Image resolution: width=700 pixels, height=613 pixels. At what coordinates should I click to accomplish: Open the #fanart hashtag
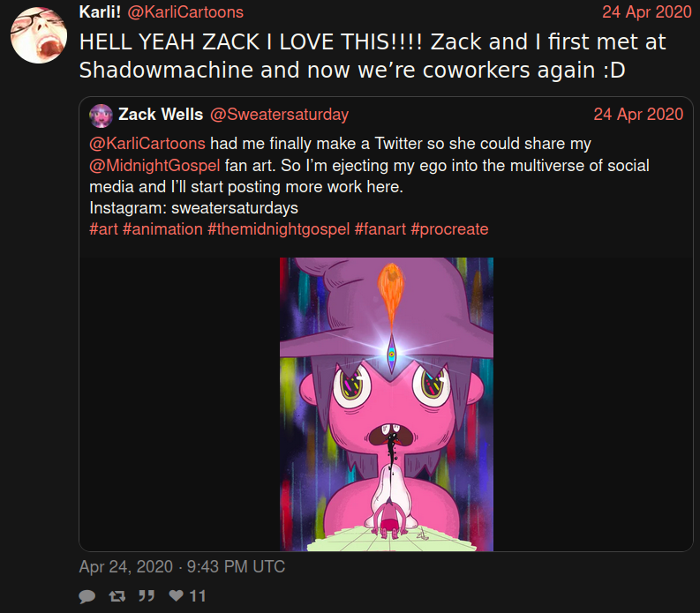point(380,229)
